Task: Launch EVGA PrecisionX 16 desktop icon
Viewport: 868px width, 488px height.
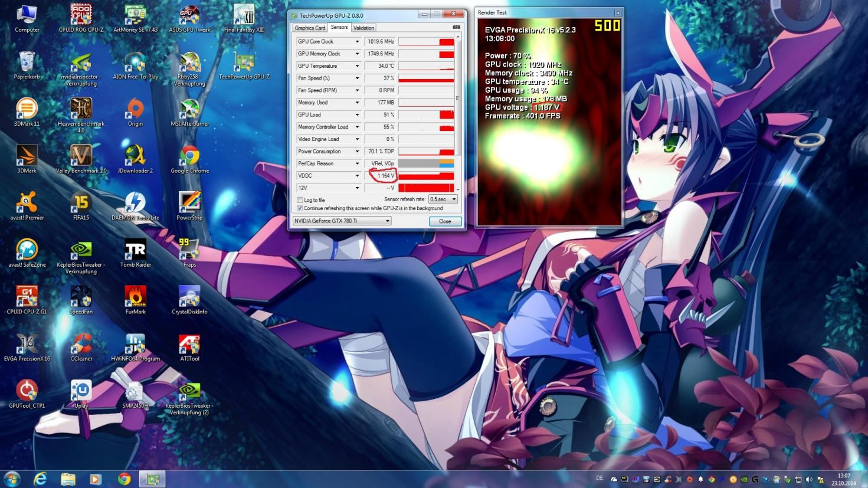Action: pos(27,347)
